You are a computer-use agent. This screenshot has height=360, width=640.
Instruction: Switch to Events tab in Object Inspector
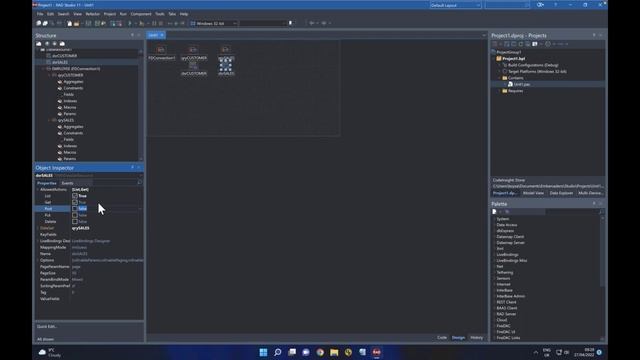(x=67, y=183)
